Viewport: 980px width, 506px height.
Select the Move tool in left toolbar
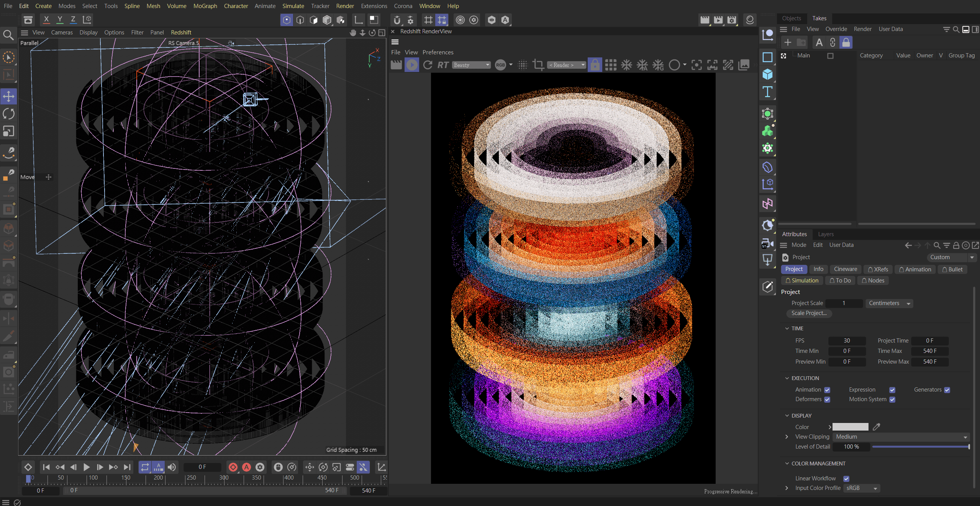[x=8, y=96]
